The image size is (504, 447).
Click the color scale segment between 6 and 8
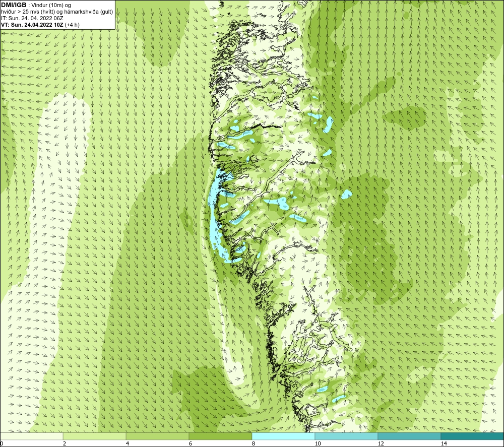221,436
